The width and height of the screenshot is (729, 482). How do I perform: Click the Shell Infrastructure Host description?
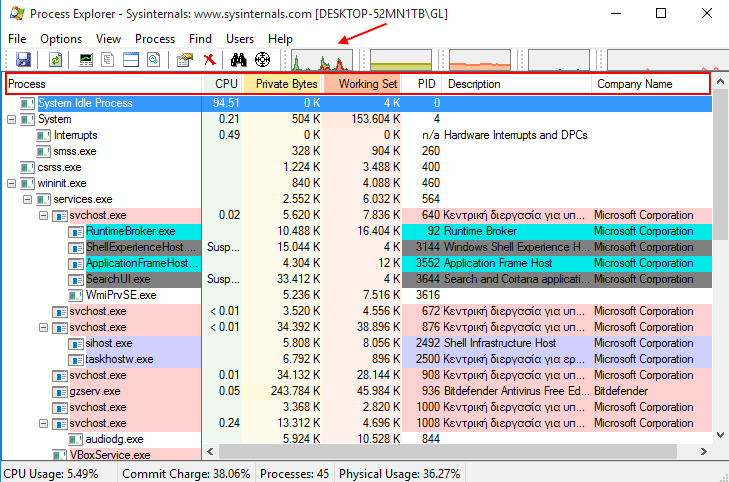tap(500, 343)
